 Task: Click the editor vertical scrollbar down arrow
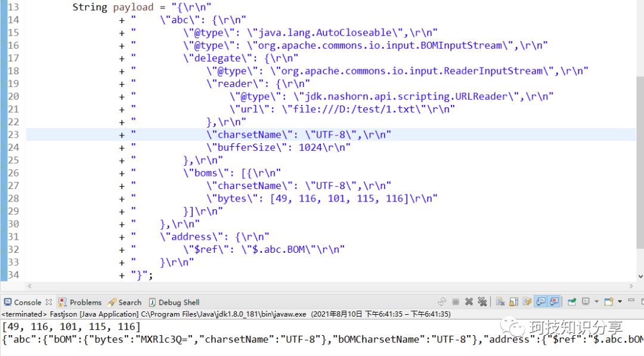[x=640, y=277]
